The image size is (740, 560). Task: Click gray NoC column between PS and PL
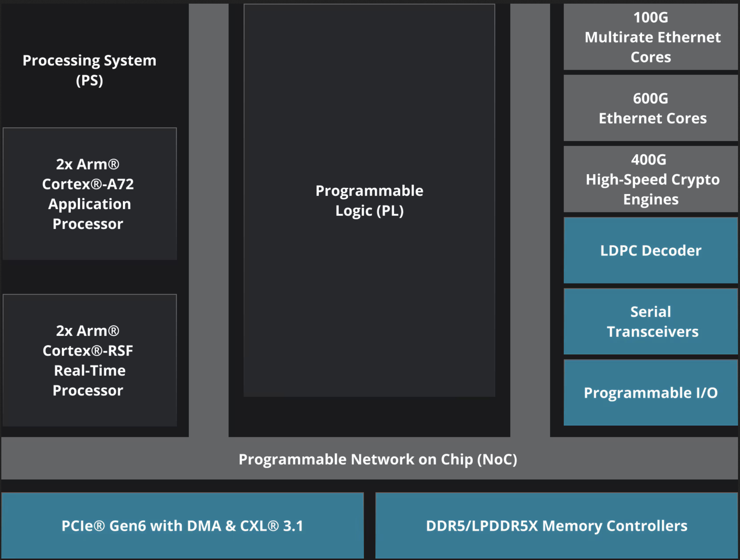tap(209, 217)
